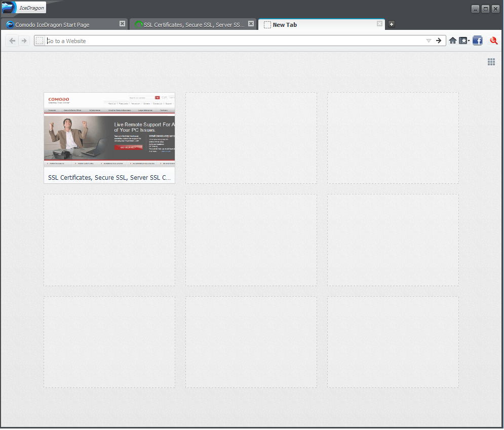Open a new tab with the plus button
Viewport: 504px width, 430px height.
(391, 24)
